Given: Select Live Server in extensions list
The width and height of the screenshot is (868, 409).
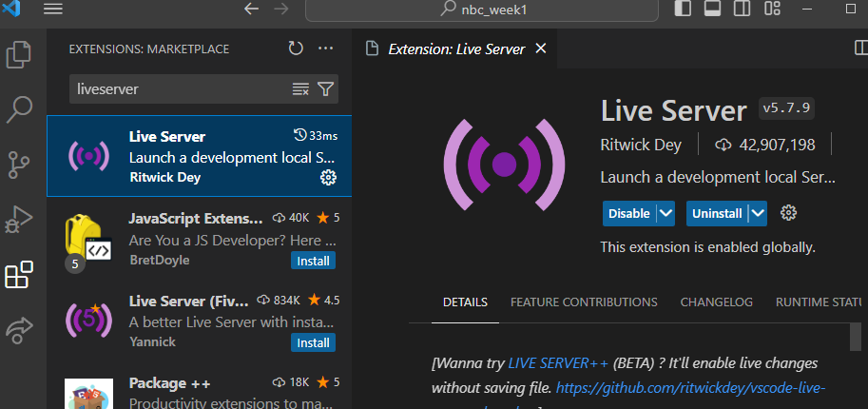Looking at the screenshot, I should [x=200, y=156].
